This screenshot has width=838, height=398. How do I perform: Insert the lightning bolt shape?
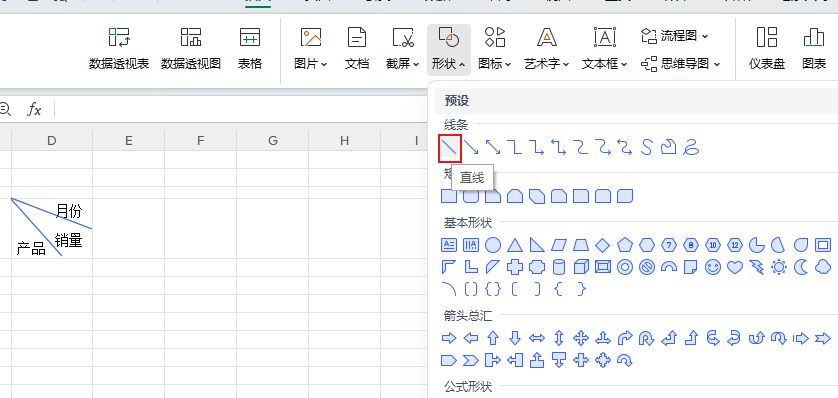(x=757, y=267)
